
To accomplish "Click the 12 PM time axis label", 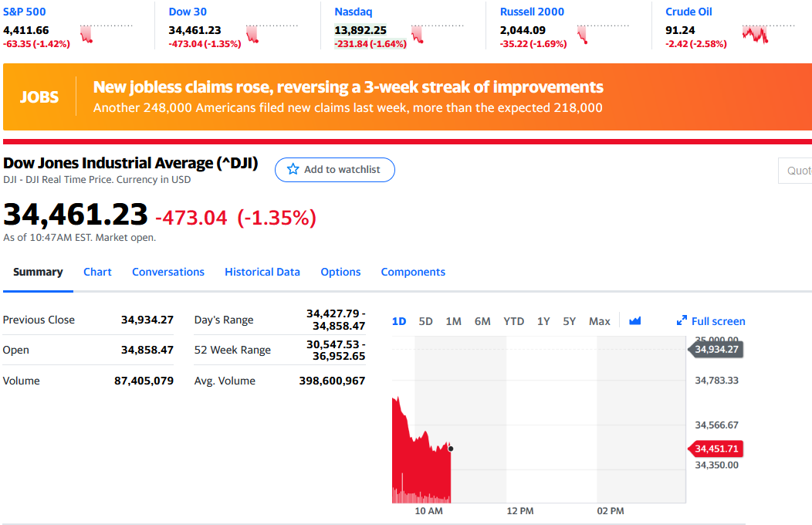I will 520,511.
